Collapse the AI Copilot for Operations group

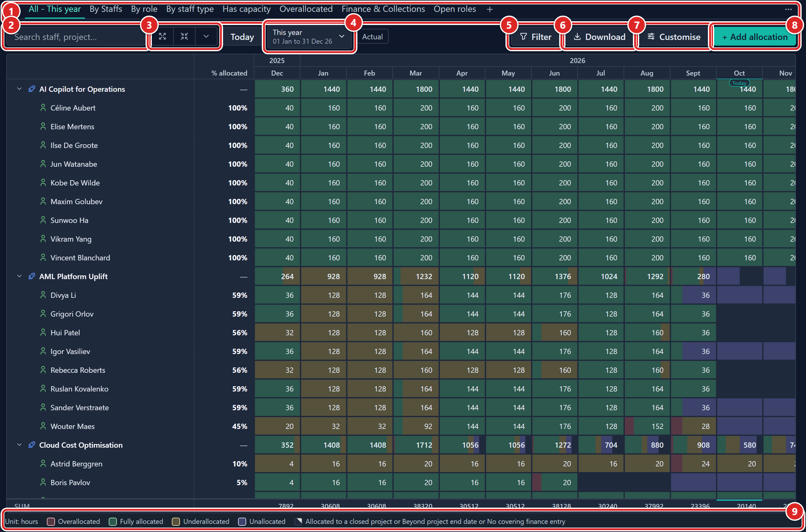pyautogui.click(x=19, y=89)
